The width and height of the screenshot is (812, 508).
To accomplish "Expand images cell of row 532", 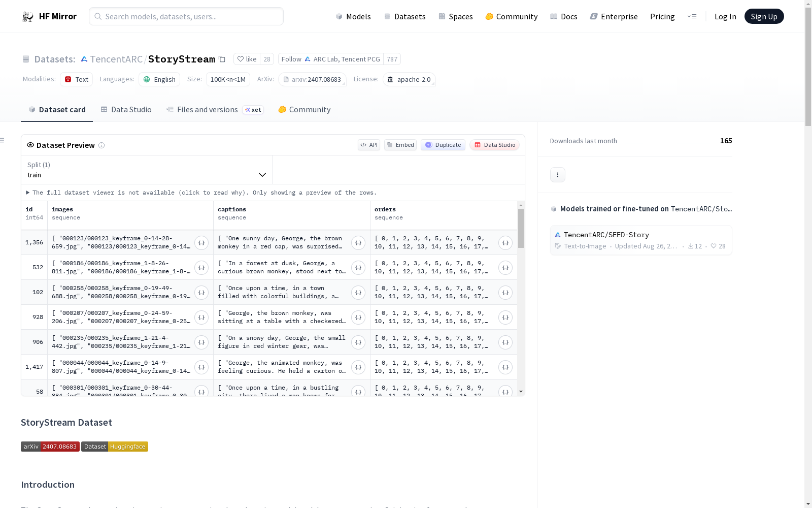I will 201,268.
